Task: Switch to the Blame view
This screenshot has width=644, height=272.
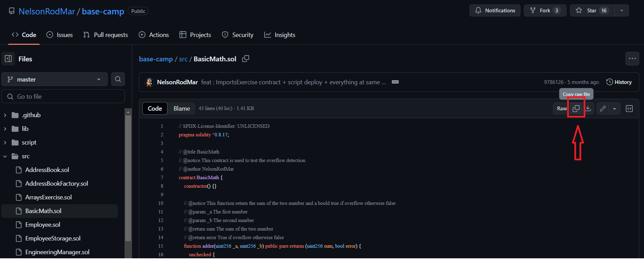Action: (x=182, y=109)
